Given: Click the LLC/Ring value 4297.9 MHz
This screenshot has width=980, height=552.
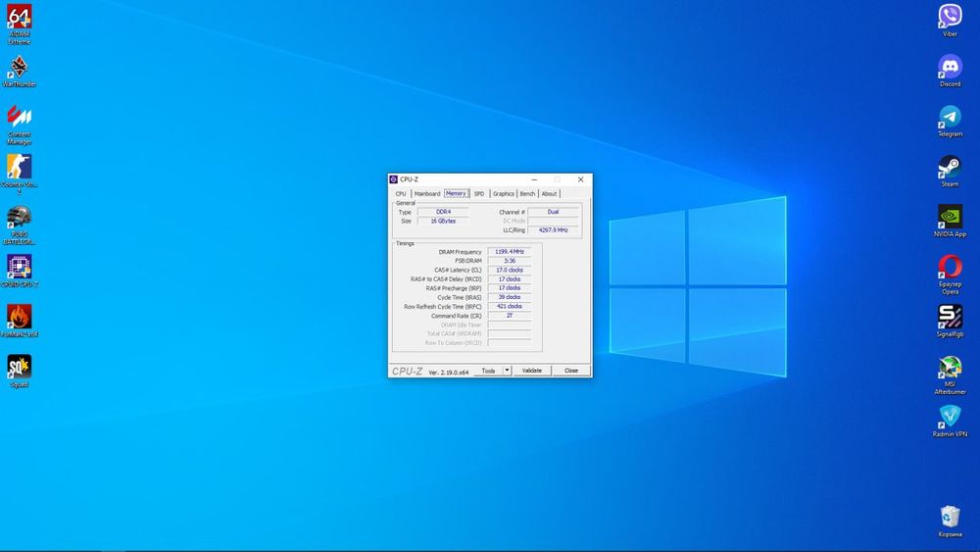Looking at the screenshot, I should (x=553, y=230).
